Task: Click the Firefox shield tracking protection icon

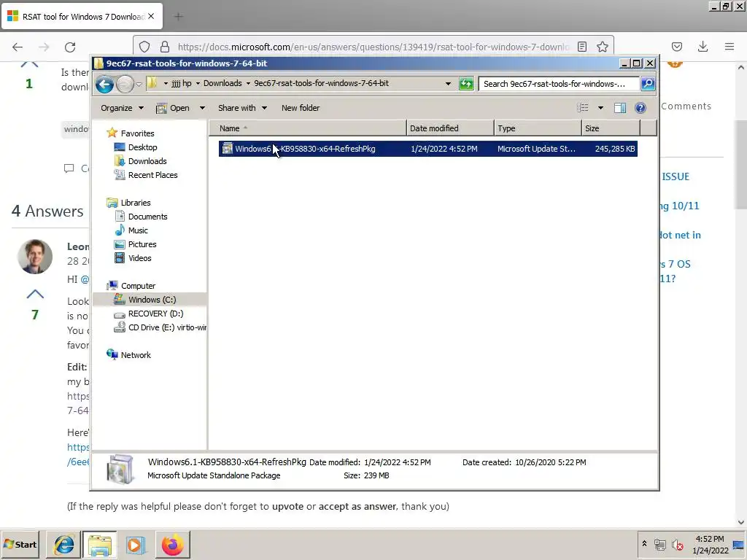Action: pos(144,47)
